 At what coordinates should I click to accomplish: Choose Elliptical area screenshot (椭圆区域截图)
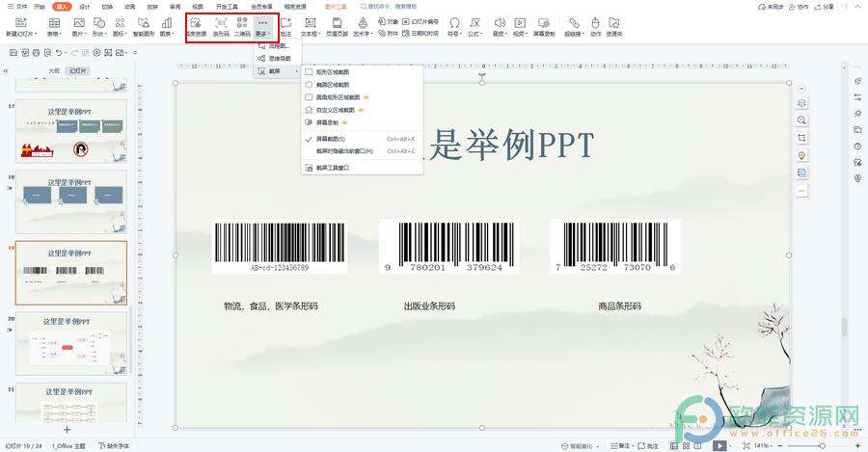click(x=362, y=85)
